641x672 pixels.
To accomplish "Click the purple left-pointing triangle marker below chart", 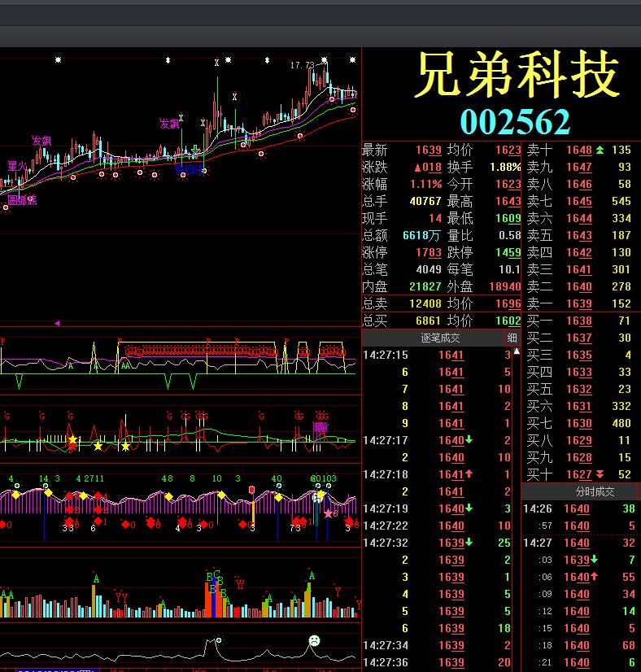I will coord(57,323).
